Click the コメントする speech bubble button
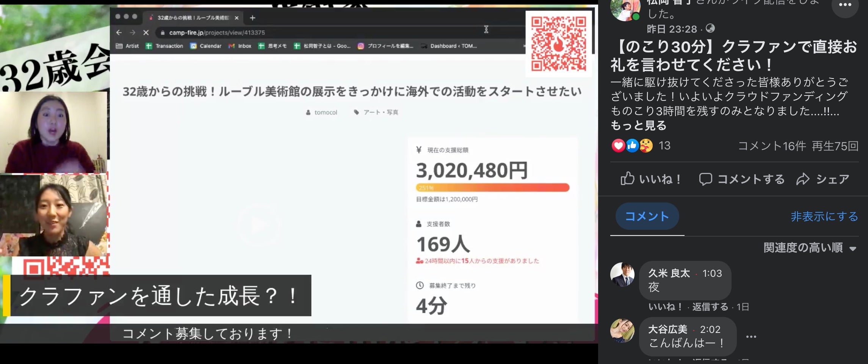The image size is (868, 364). pyautogui.click(x=742, y=179)
